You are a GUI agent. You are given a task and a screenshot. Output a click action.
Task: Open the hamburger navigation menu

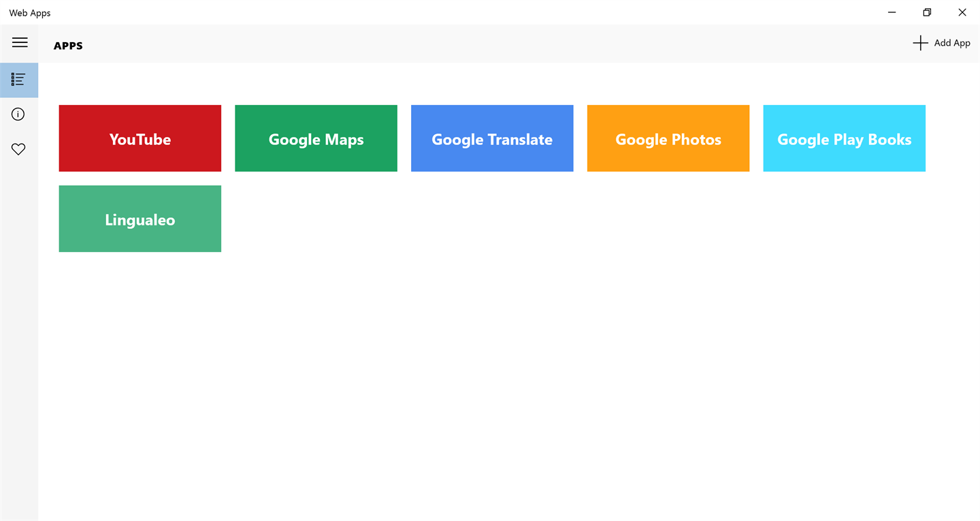(x=20, y=42)
